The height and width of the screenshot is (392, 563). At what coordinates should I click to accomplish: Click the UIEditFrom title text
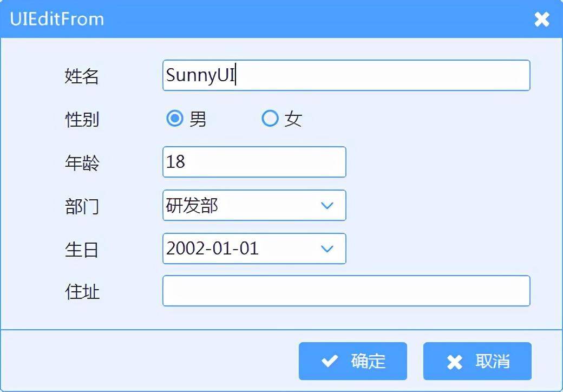click(x=57, y=19)
